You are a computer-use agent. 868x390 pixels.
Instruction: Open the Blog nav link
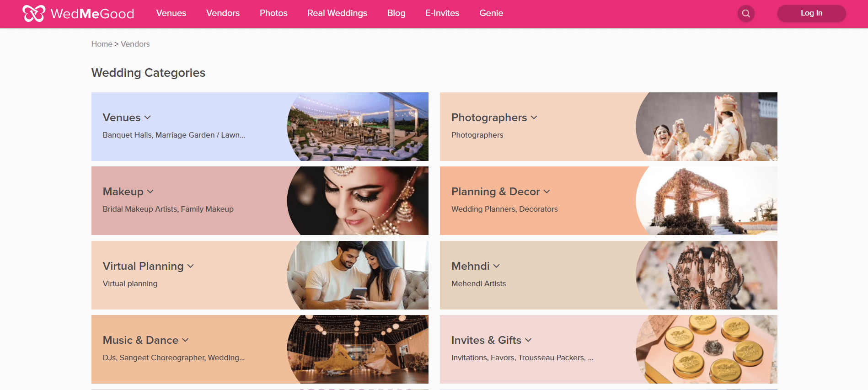[x=396, y=13]
